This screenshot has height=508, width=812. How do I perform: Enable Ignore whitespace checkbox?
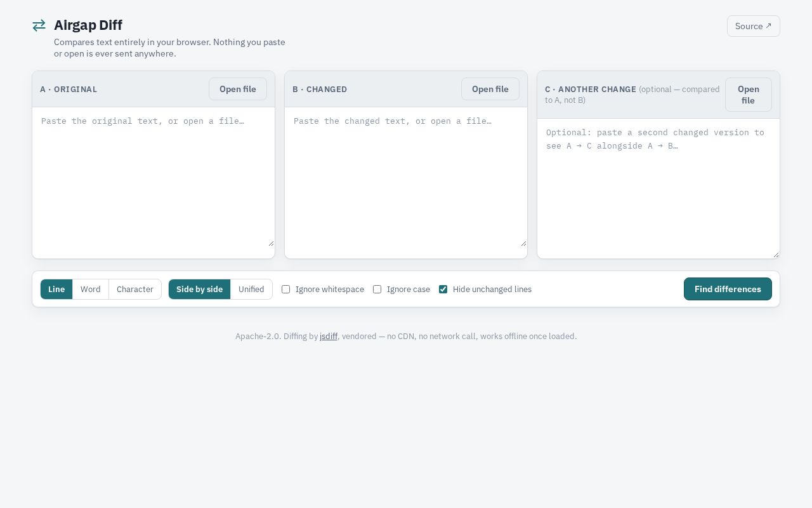click(x=286, y=289)
